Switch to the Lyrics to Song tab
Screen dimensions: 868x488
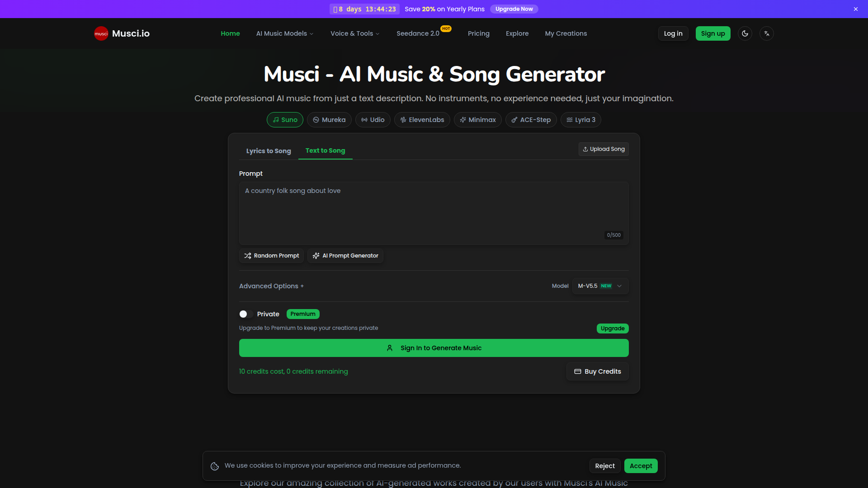pyautogui.click(x=269, y=151)
